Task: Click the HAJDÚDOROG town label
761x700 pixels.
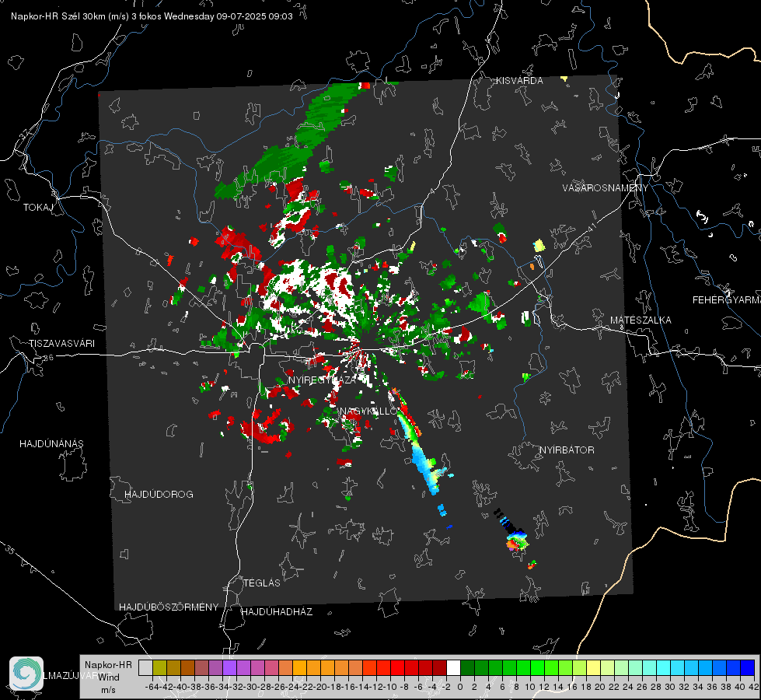Action: (159, 495)
